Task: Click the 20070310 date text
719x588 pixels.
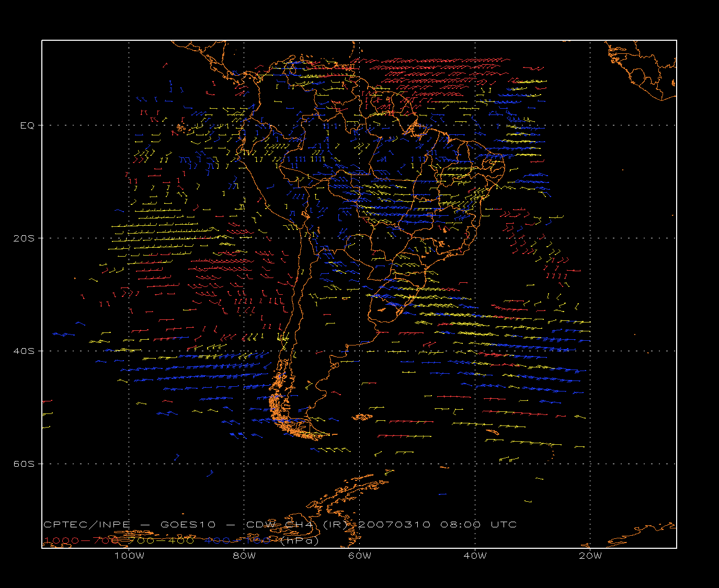Action: click(x=395, y=525)
